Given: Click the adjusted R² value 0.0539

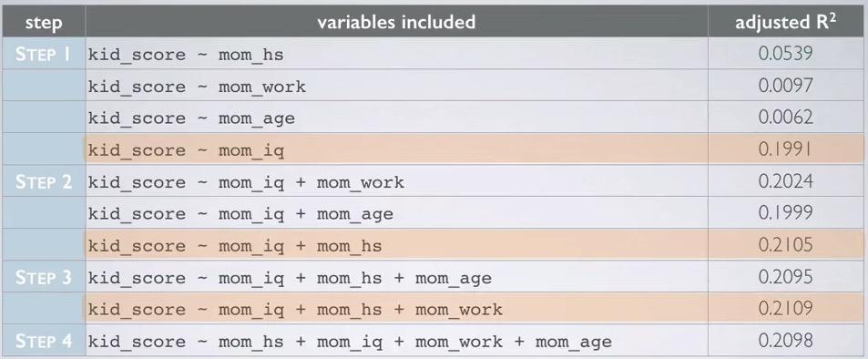Looking at the screenshot, I should 785,55.
